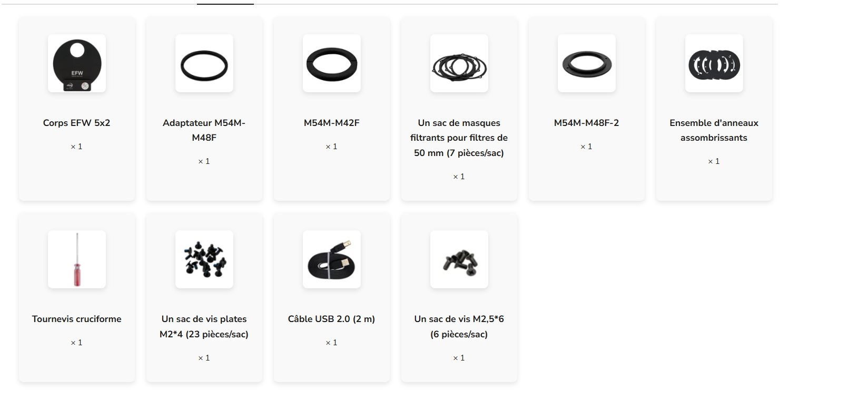Select the darkening rings set image

714,63
